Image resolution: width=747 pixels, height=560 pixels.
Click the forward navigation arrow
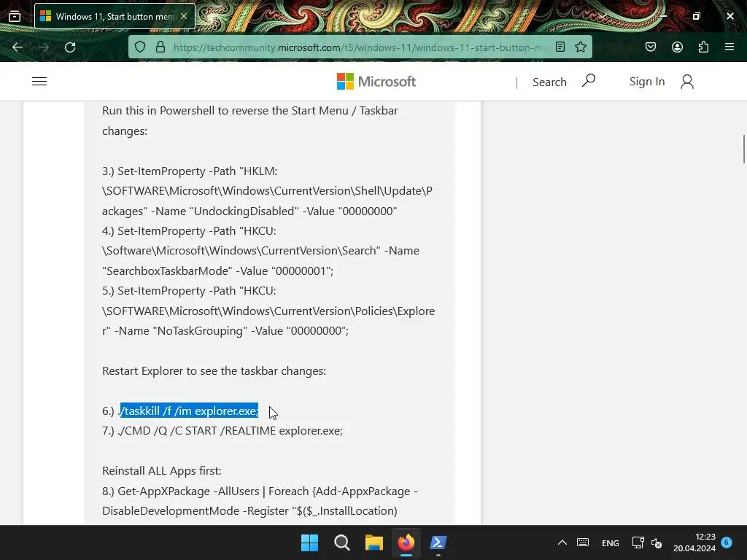[x=44, y=47]
